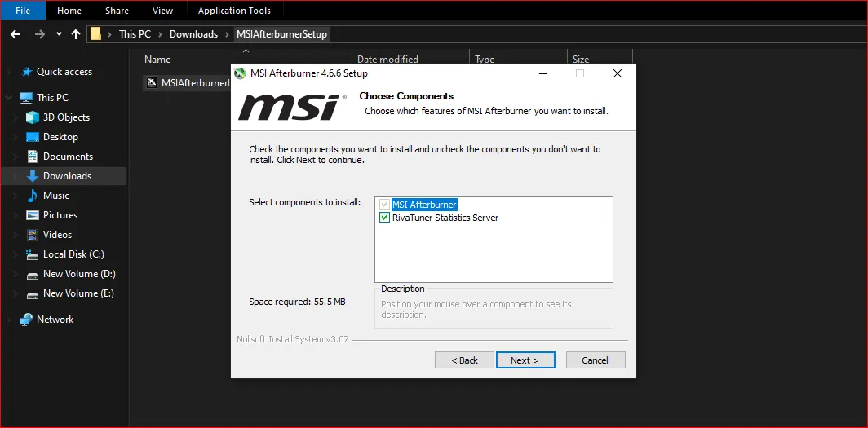Screen dimensions: 868x428
Task: Sort files by Name column
Action: tap(157, 60)
